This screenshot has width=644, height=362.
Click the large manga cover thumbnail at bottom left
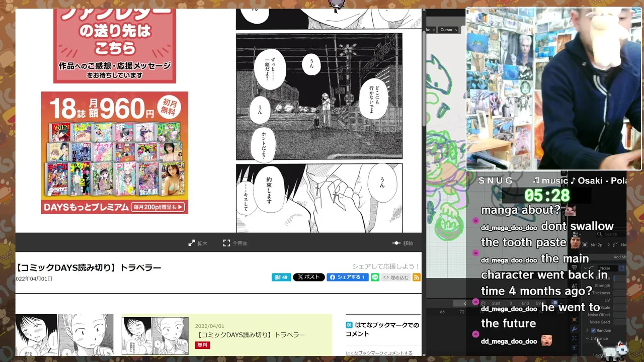click(x=64, y=335)
